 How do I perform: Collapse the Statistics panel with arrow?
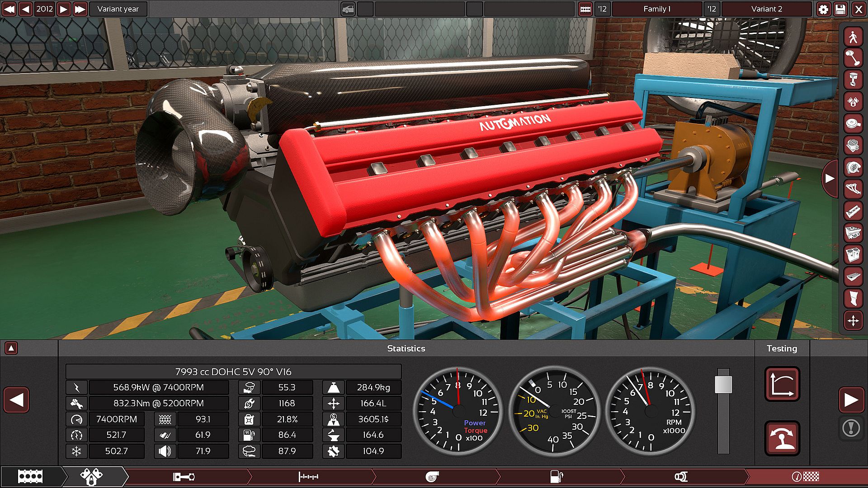point(11,348)
